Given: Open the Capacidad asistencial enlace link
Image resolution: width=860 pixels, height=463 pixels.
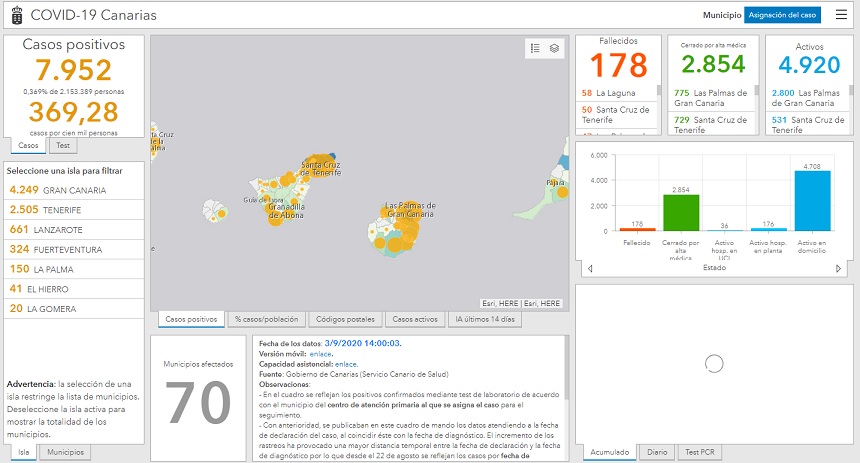Looking at the screenshot, I should (346, 365).
